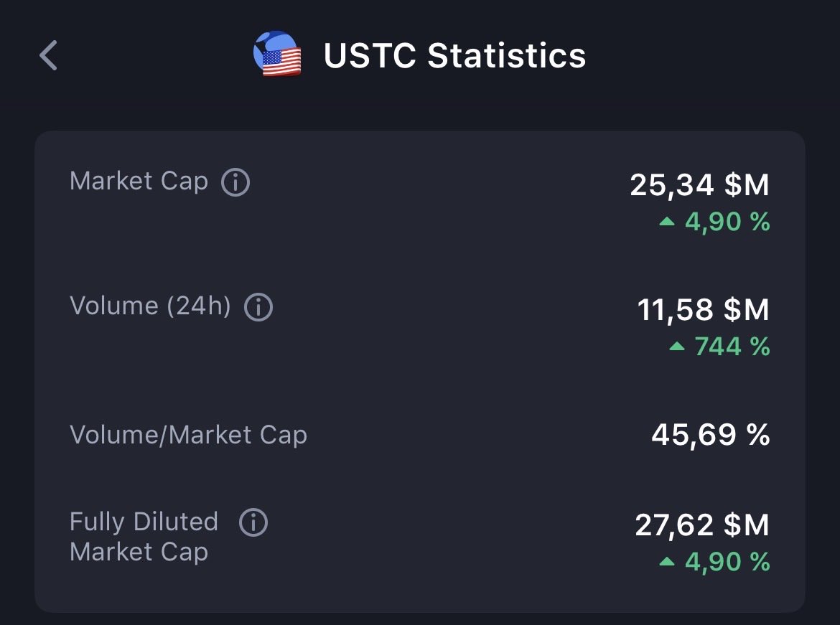The width and height of the screenshot is (840, 625).
Task: Click the green arrow beside 744 %
Action: 676,347
